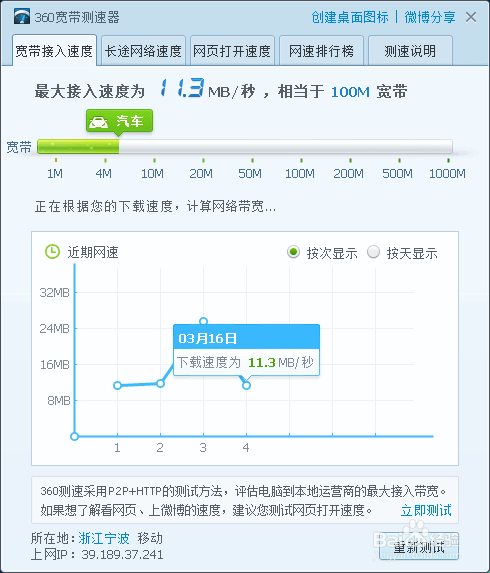
Task: Click the 8MB label on chart axis
Action: [58, 401]
